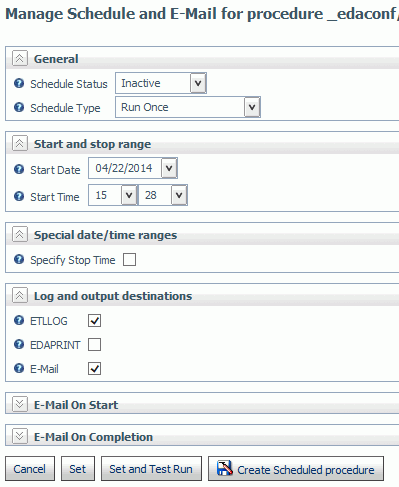The width and height of the screenshot is (399, 487).
Task: Enable the Specify Stop Time checkbox
Action: (x=129, y=259)
